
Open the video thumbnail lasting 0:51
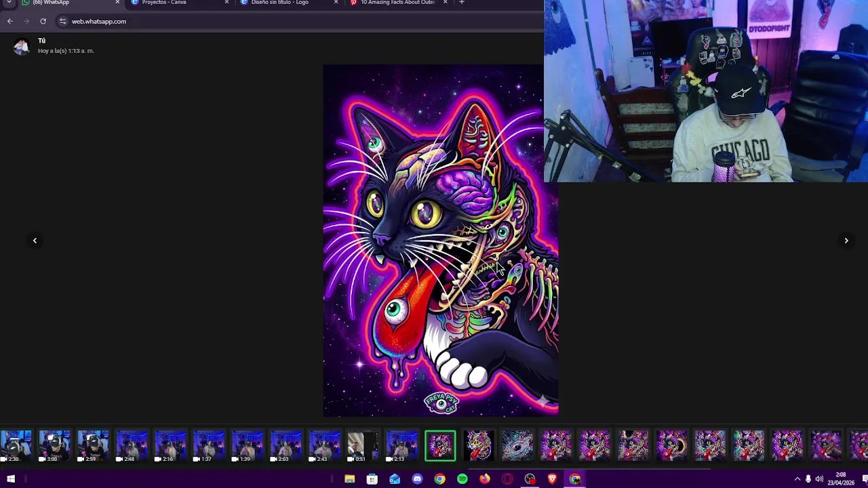[x=363, y=446]
